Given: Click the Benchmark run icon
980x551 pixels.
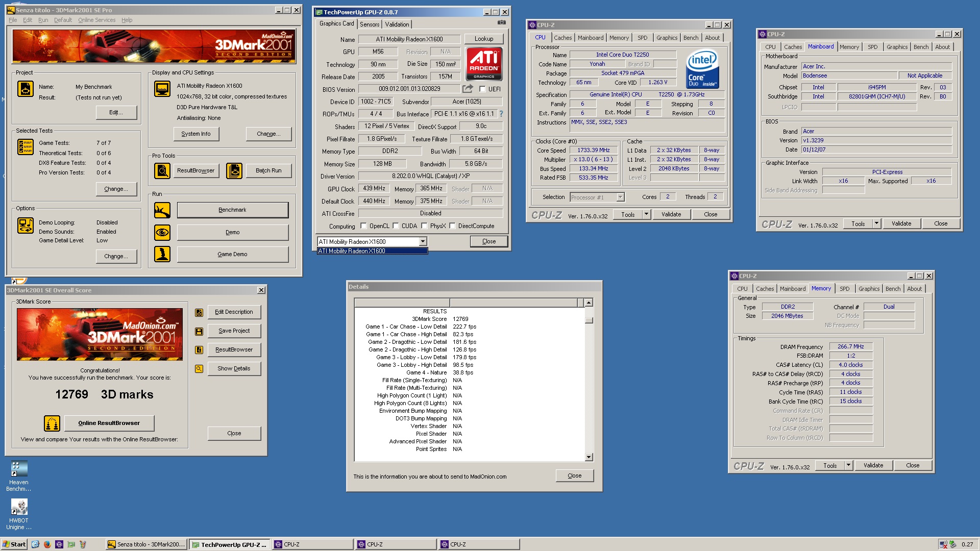Looking at the screenshot, I should (162, 210).
